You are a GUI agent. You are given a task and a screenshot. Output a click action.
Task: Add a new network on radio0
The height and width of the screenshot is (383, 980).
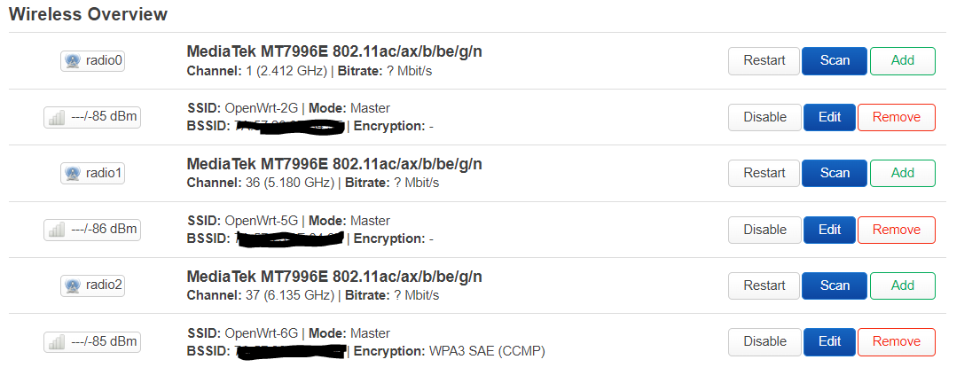coord(903,60)
